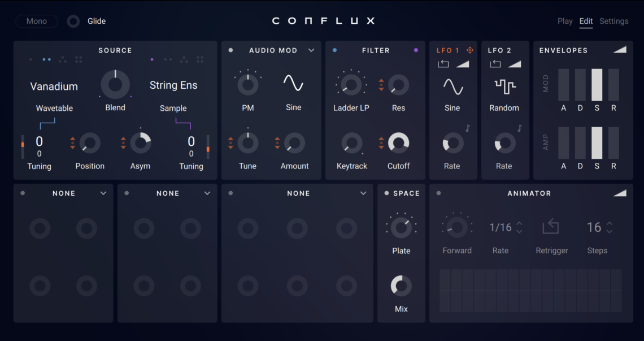Select the LFO 1 sine waveform icon
This screenshot has height=341, width=644.
coord(452,86)
